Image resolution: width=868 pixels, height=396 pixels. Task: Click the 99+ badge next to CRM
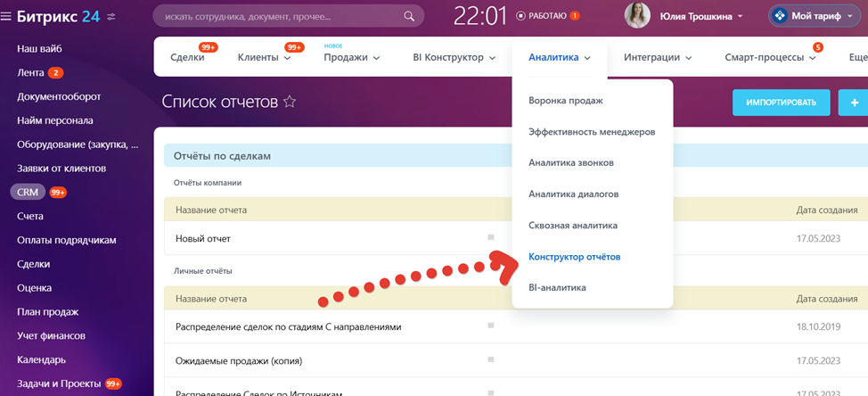point(58,193)
